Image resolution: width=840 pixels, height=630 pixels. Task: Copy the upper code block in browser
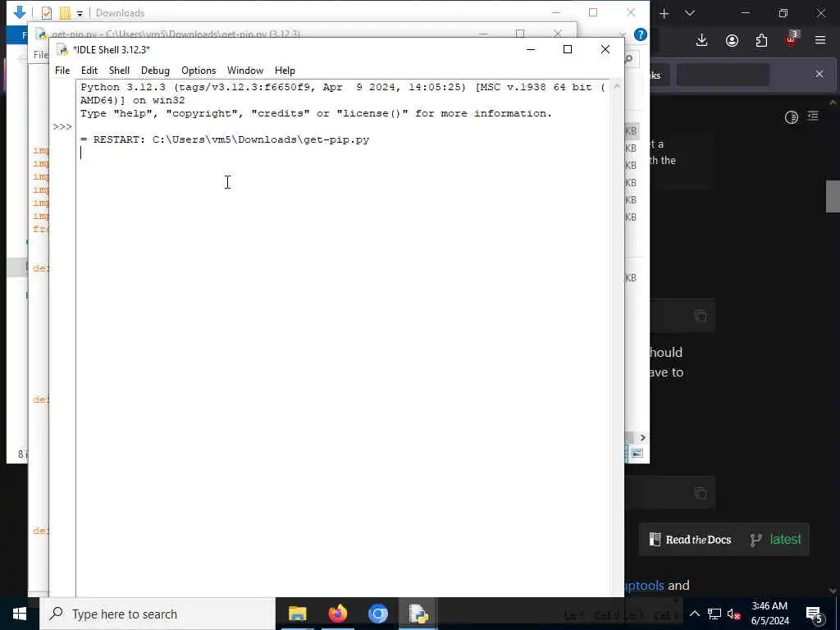pyautogui.click(x=701, y=316)
